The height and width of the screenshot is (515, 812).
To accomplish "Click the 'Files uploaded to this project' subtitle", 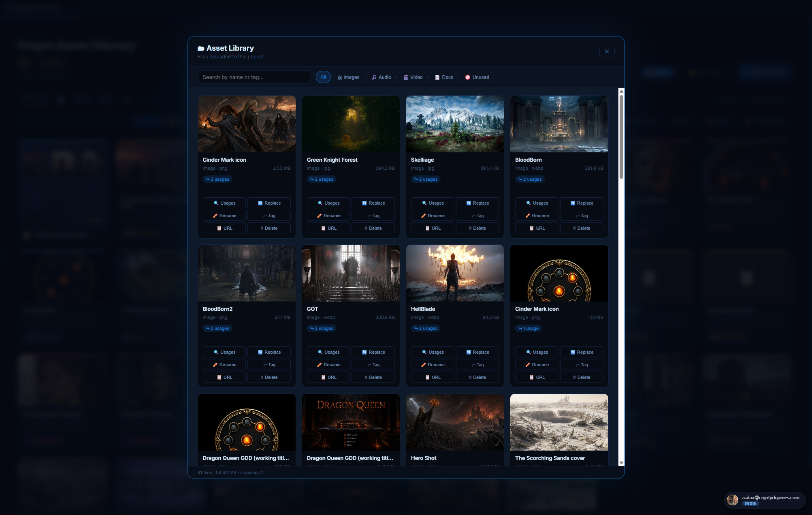I will click(230, 57).
